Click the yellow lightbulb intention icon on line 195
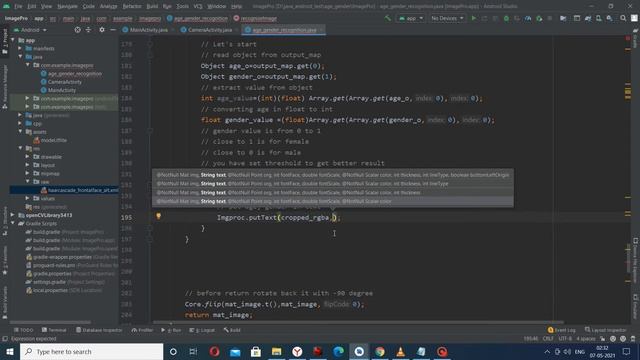The width and height of the screenshot is (640, 360). [158, 216]
